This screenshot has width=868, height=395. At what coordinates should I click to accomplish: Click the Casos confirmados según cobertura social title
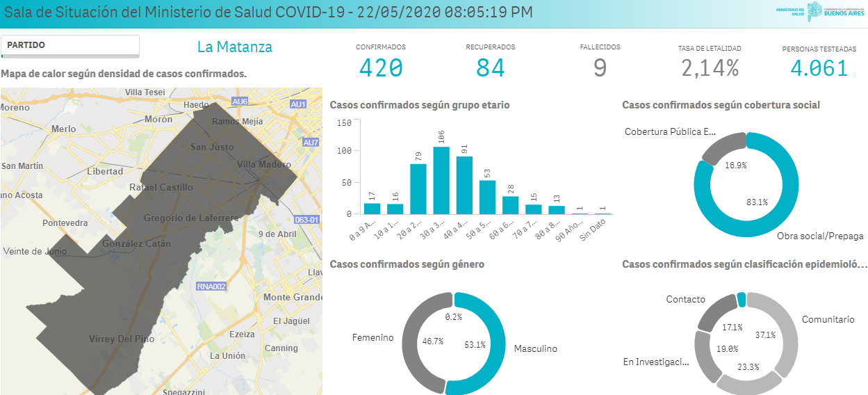pos(721,105)
